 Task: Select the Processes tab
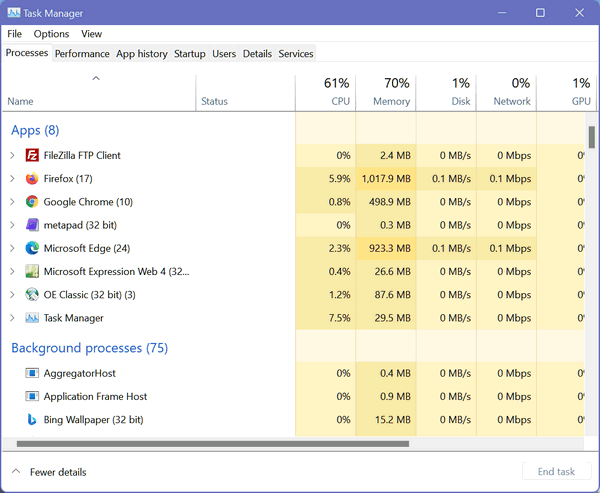[27, 53]
